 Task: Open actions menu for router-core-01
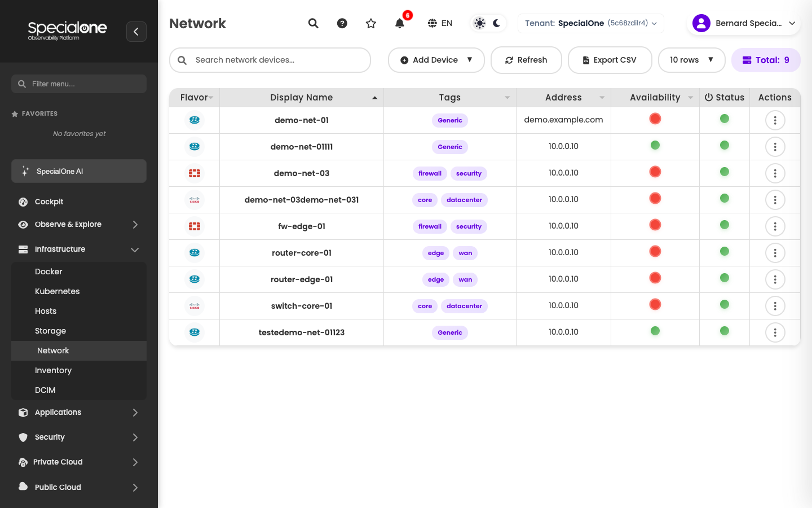(775, 253)
